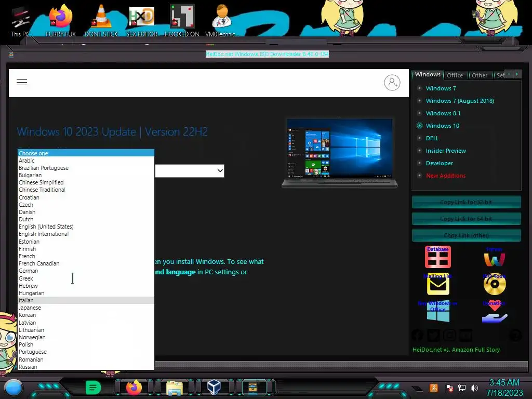Viewport: 532px width, 399px height.
Task: Click the Buy Windows or Office icon
Action: (438, 312)
